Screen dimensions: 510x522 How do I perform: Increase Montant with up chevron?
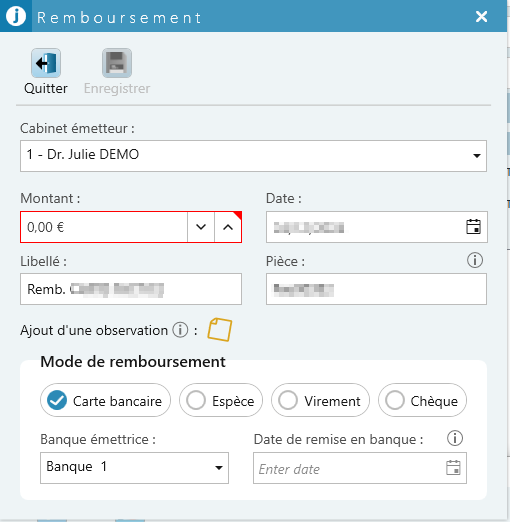coord(228,227)
